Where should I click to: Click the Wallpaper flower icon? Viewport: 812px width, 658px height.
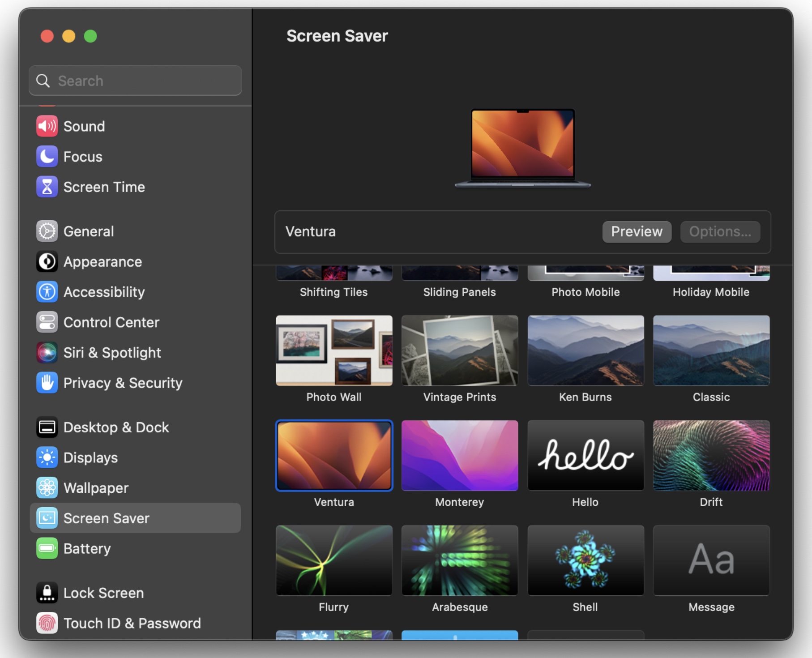coord(47,487)
